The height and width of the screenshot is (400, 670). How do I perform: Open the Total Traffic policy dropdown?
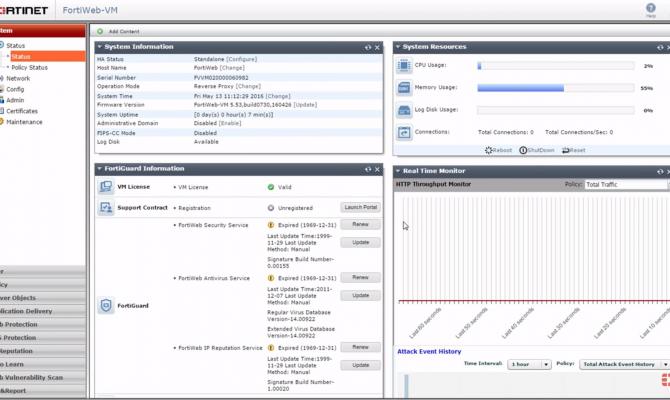click(x=626, y=184)
